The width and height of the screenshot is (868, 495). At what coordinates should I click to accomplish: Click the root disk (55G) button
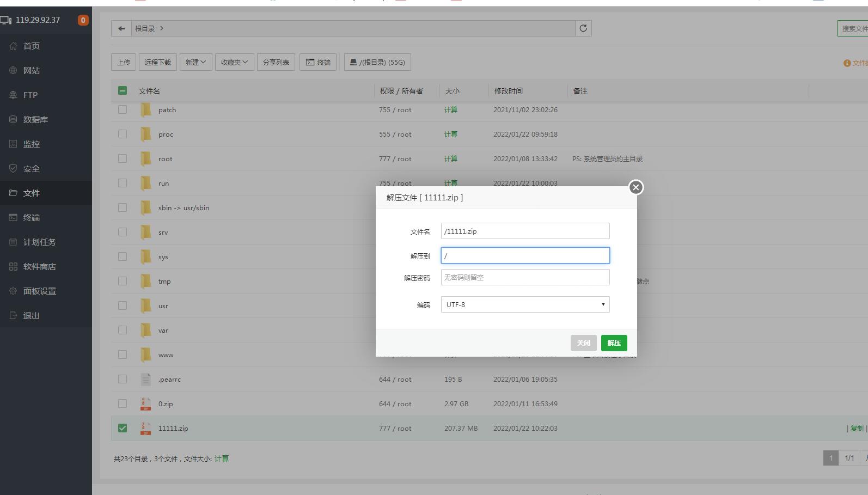[377, 62]
